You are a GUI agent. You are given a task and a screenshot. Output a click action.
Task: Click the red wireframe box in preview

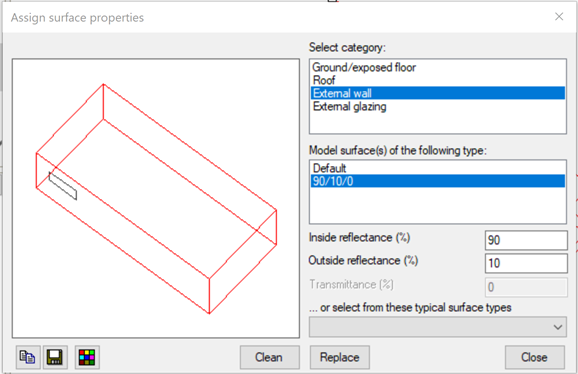[156, 199]
